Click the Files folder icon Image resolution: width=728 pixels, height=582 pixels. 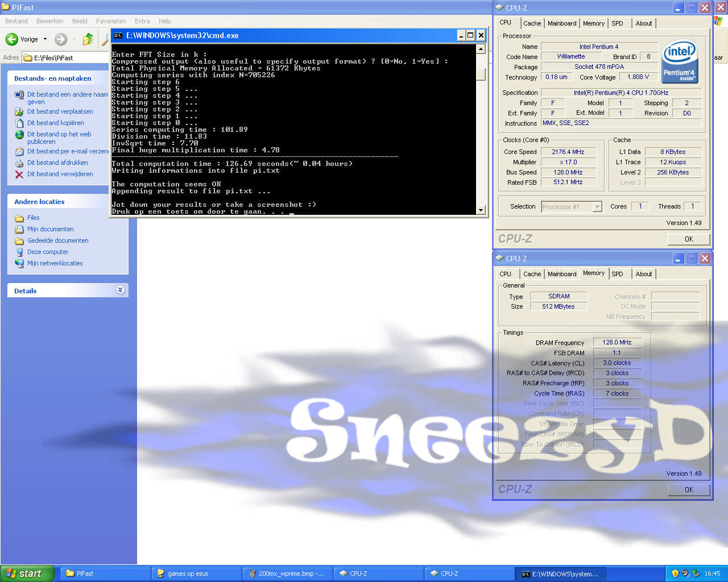click(19, 218)
